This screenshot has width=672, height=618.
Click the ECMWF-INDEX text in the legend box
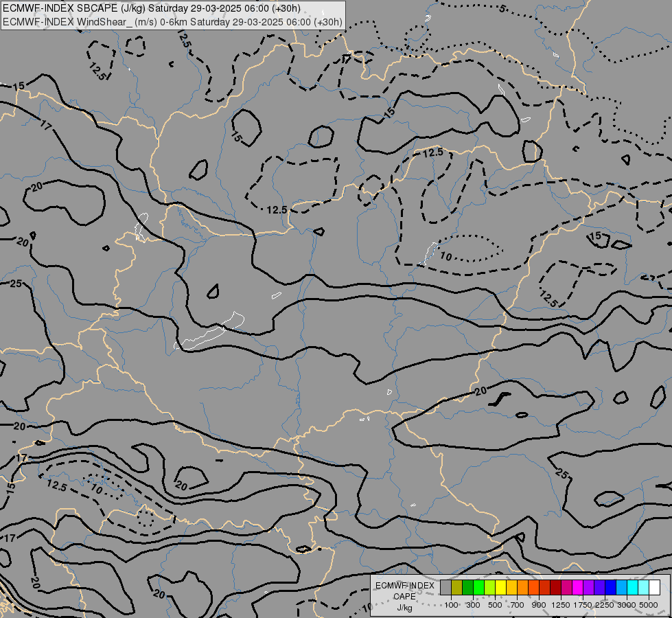coord(404,586)
